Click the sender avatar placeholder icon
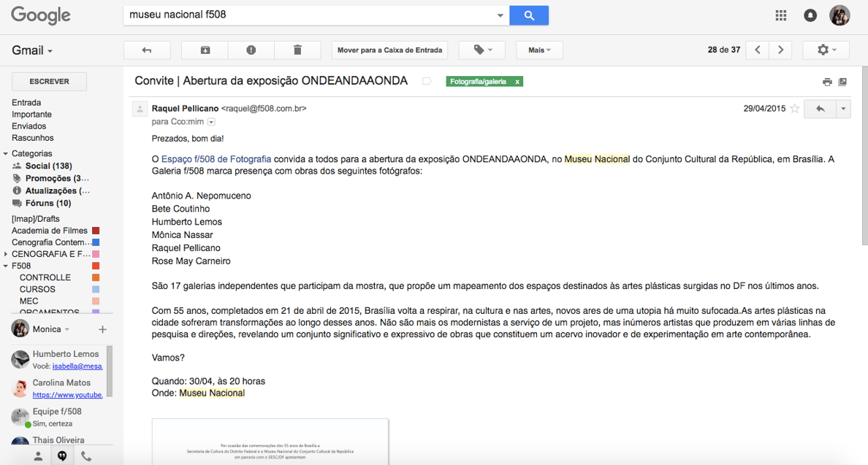Image resolution: width=868 pixels, height=465 pixels. tap(140, 109)
